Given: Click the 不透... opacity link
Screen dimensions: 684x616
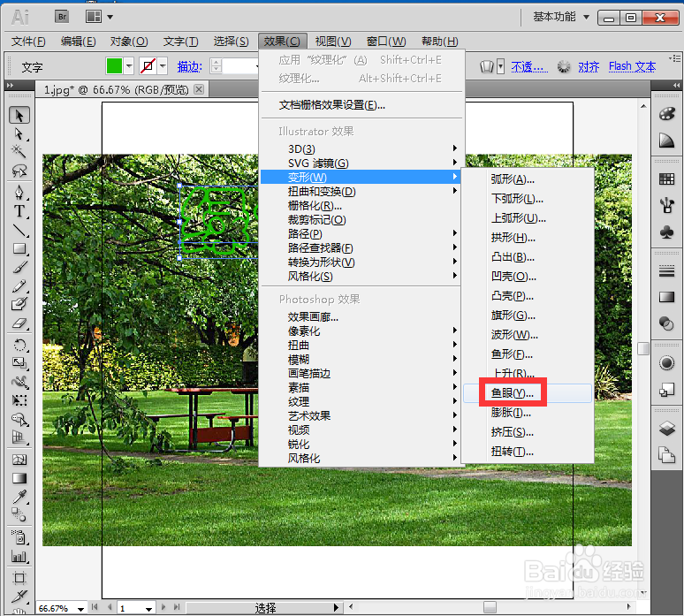Looking at the screenshot, I should (x=529, y=67).
